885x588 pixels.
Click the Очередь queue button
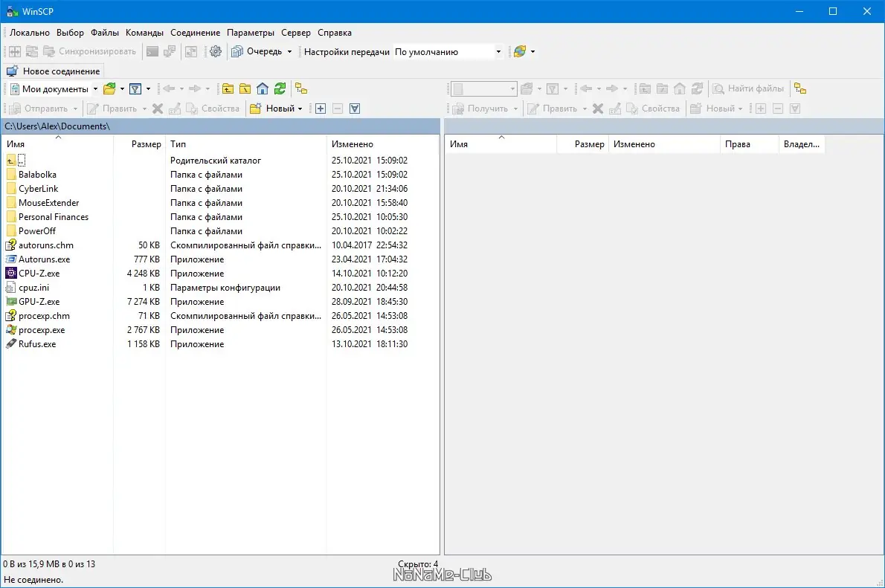pos(257,51)
